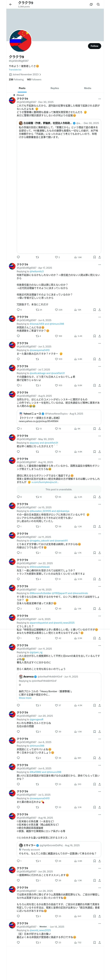Click the Translate bio link
Viewport: 110px width, 980px height.
point(15,70)
